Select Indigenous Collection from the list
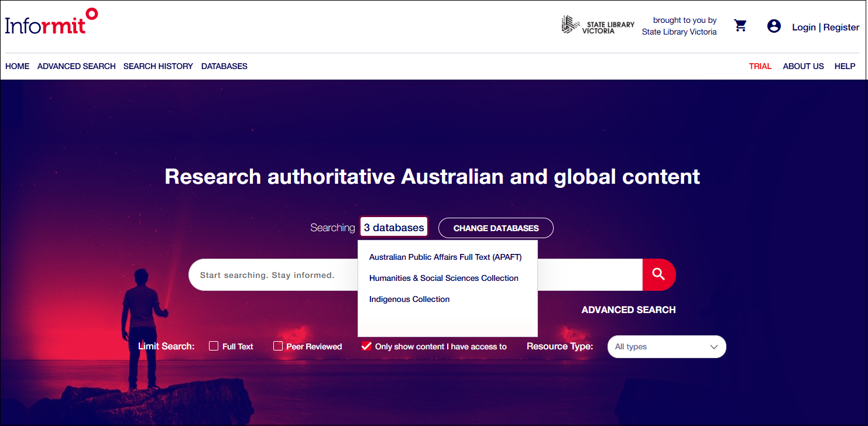The image size is (868, 426). 409,299
